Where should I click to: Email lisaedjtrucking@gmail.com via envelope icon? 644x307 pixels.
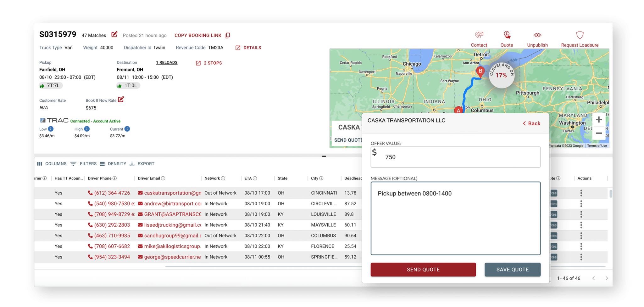click(140, 225)
